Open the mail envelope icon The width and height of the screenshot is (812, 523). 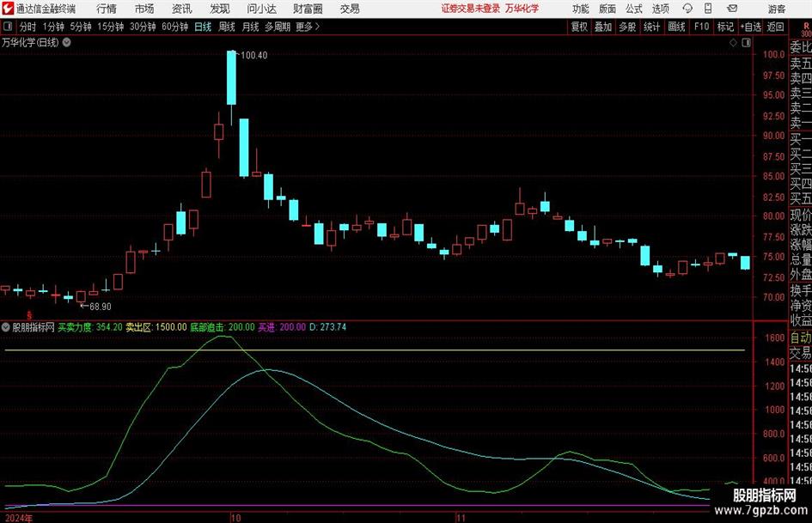732,9
